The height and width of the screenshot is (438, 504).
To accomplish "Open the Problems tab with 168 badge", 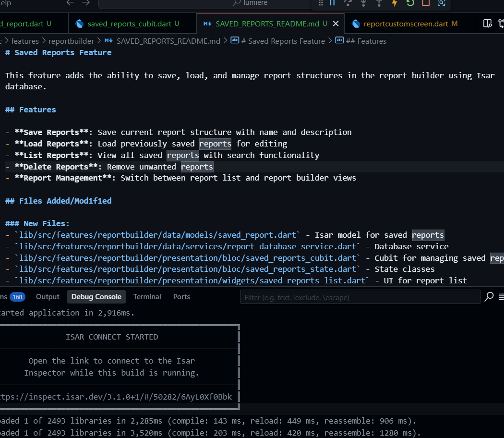I will click(12, 297).
